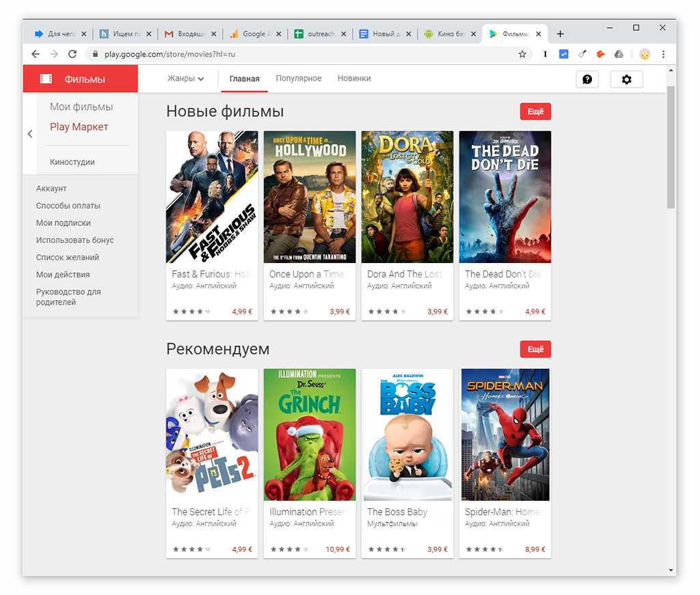Bookmark this page with the star icon
This screenshot has height=595, width=700.
coord(522,54)
